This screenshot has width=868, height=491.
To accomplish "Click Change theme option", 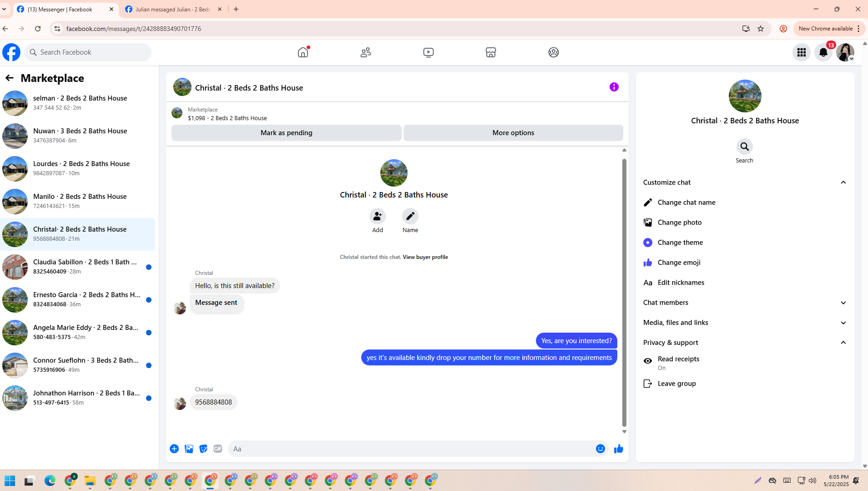I will click(745, 243).
